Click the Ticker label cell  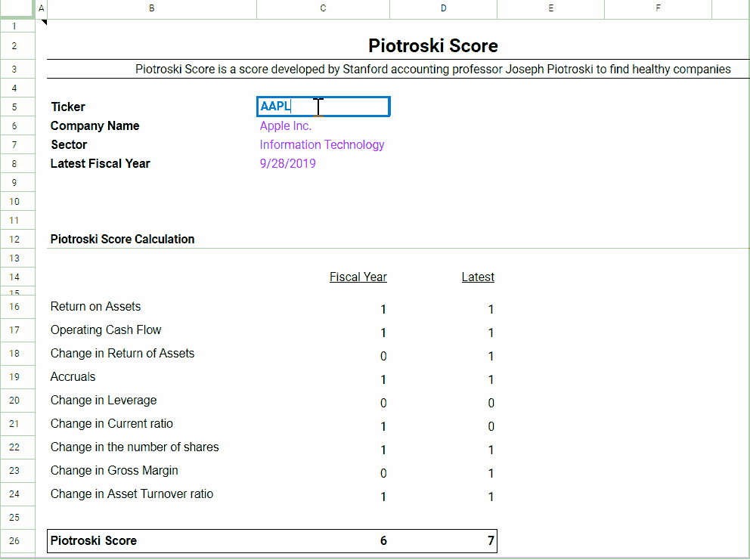click(x=68, y=107)
